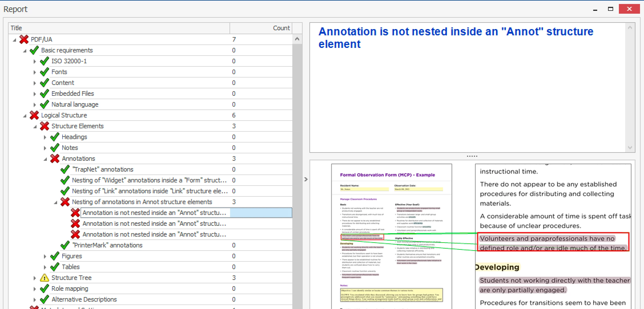Image resolution: width=644 pixels, height=309 pixels.
Task: Click green check icon beside Embedded Files
Action: [45, 93]
